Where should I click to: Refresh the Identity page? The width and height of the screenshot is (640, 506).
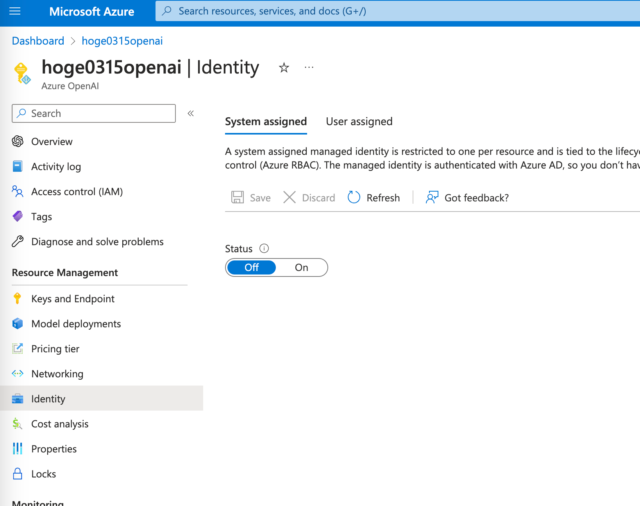(373, 198)
